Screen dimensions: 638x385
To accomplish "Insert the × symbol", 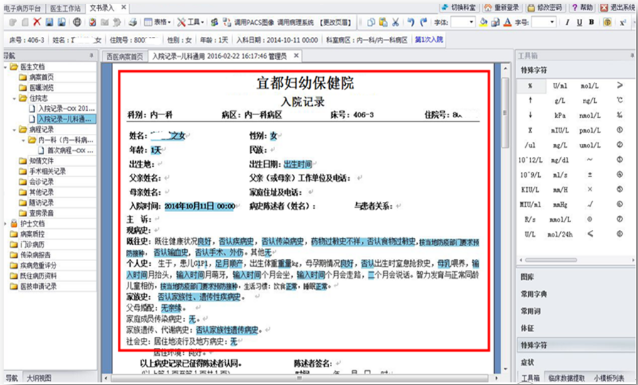I will click(x=590, y=189).
